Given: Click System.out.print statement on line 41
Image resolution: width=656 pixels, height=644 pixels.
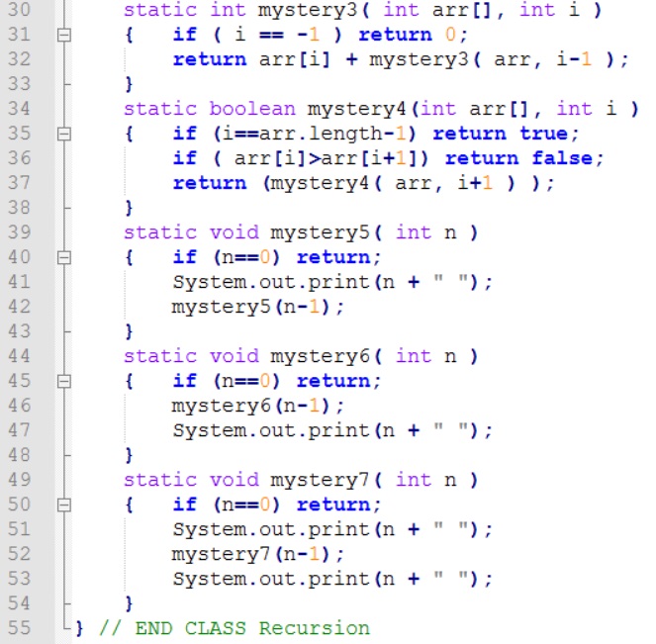Looking at the screenshot, I should coord(332,282).
